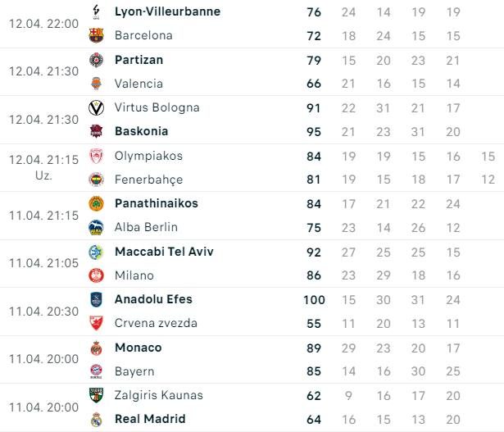Open Lyon-Villeurbanne team name link
The height and width of the screenshot is (432, 504).
pos(167,11)
